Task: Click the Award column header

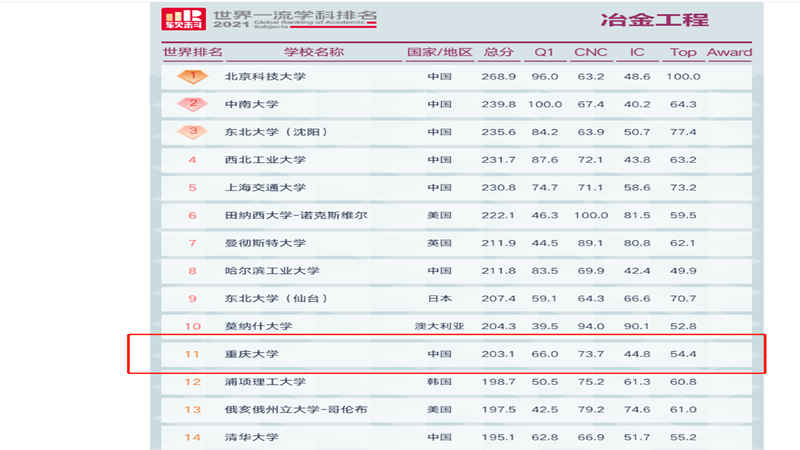Action: click(729, 52)
